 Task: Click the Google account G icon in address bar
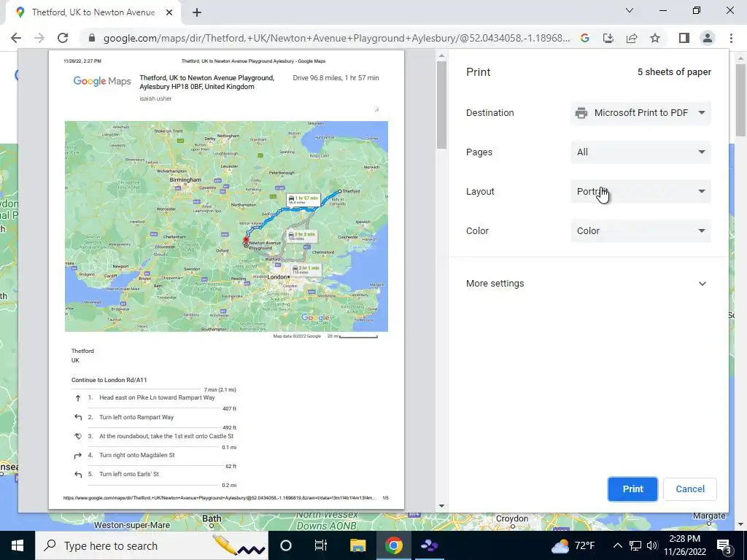coord(585,38)
